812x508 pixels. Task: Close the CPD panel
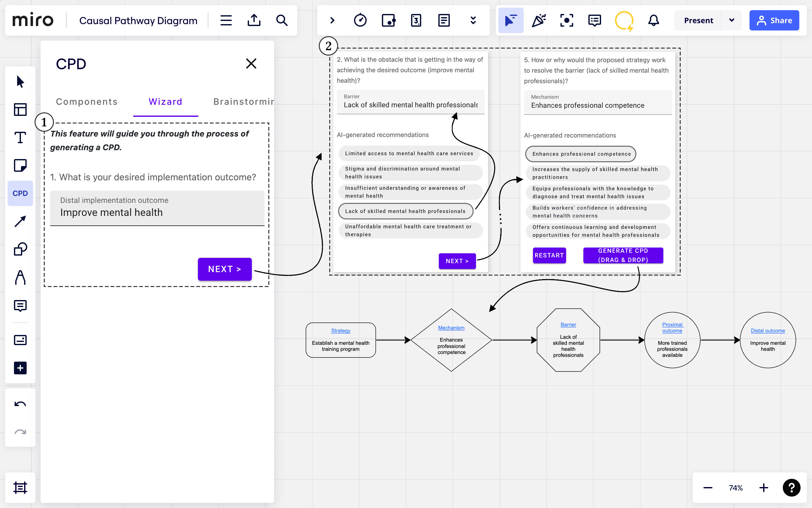[x=251, y=63]
